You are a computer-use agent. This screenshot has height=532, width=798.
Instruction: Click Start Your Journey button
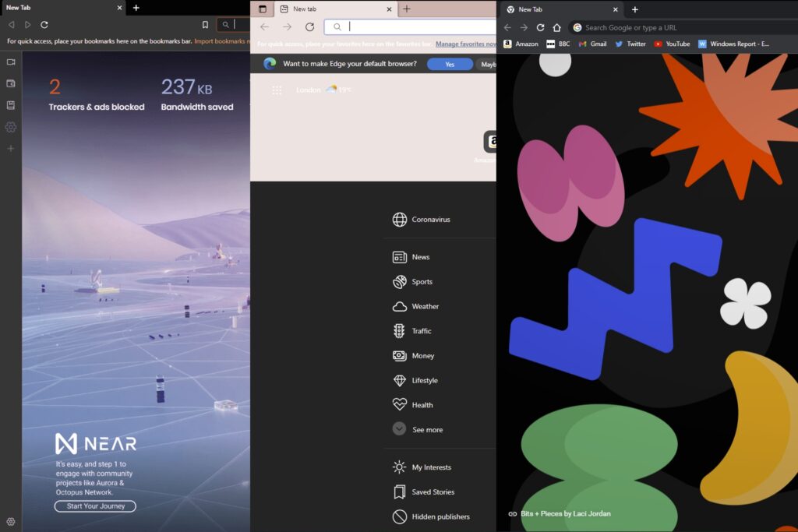click(95, 506)
